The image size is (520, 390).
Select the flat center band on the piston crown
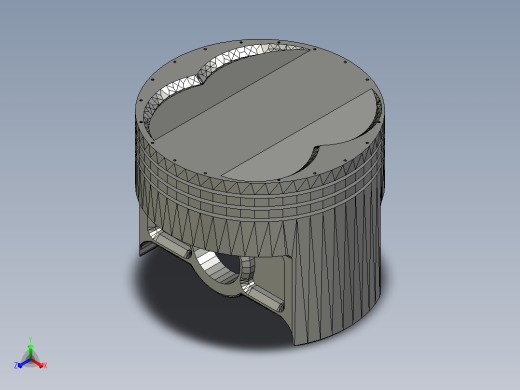pos(263,112)
